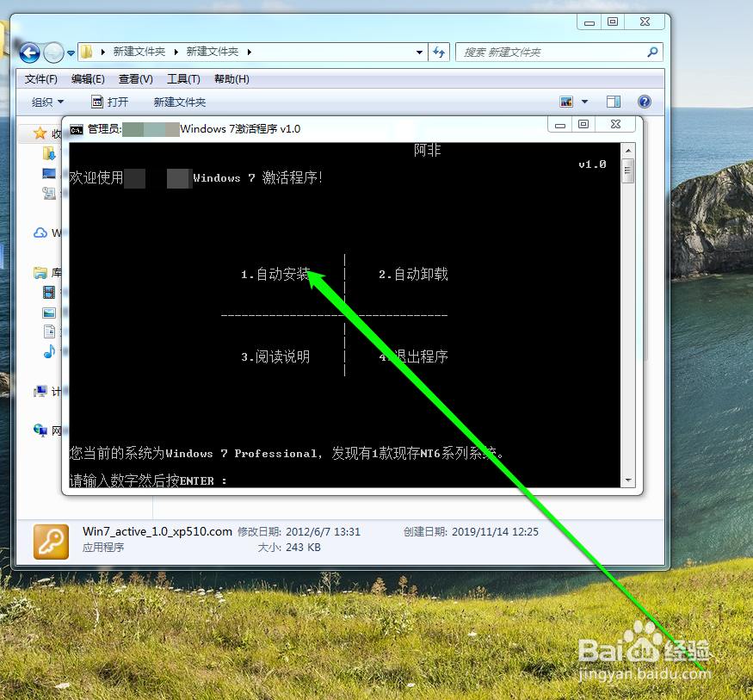Viewport: 753px width, 700px height.
Task: Click the Windows 7 Professional system info line
Action: tap(287, 453)
